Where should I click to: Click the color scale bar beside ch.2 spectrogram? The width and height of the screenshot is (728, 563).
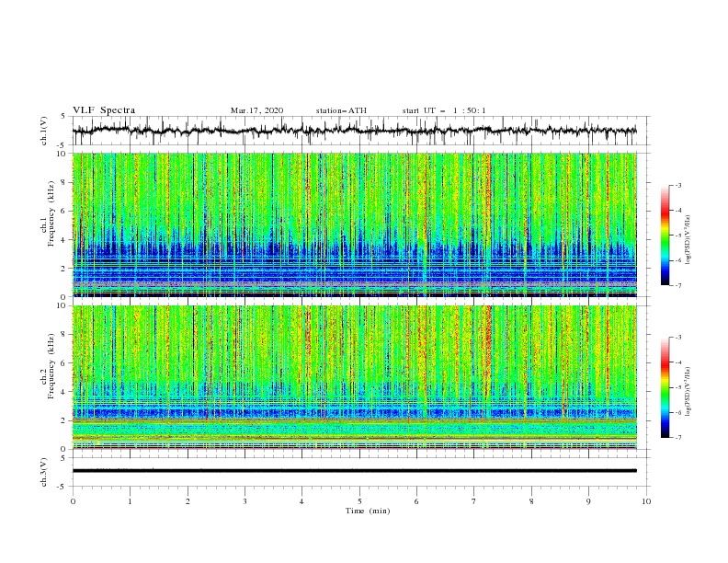[x=665, y=387]
